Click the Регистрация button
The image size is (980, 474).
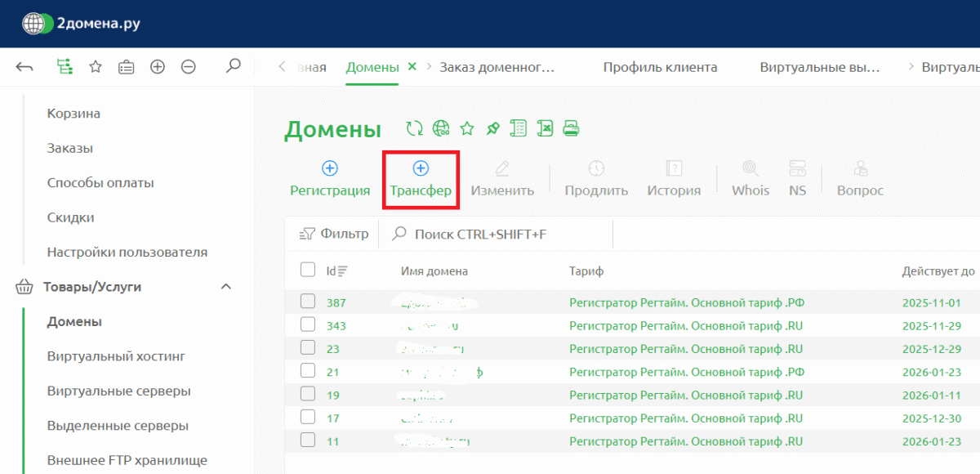click(x=330, y=179)
